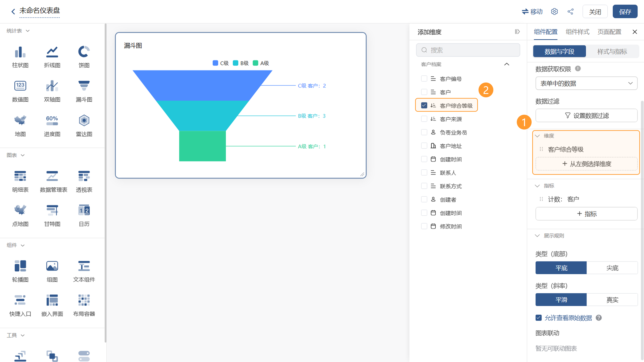Image resolution: width=644 pixels, height=362 pixels.
Task: Collapse the 客户档案 field group
Action: pos(507,64)
